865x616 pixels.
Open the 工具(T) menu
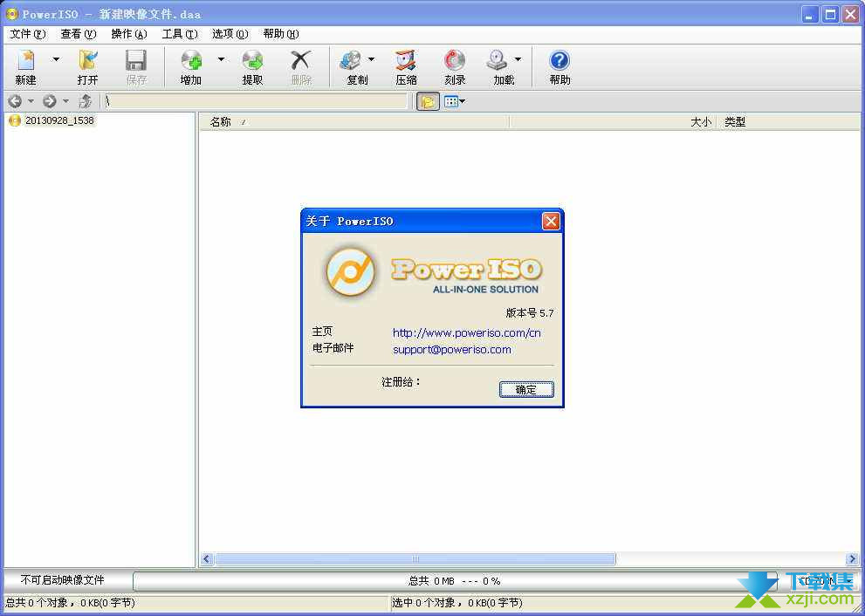coord(180,34)
